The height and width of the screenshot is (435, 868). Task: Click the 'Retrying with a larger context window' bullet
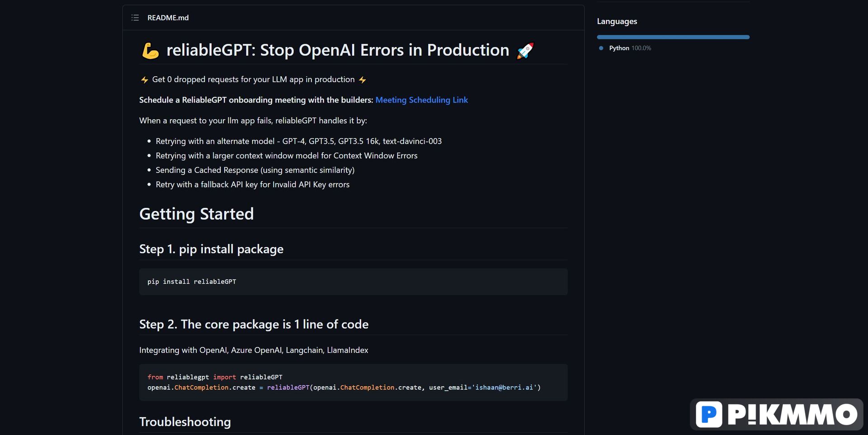(287, 156)
